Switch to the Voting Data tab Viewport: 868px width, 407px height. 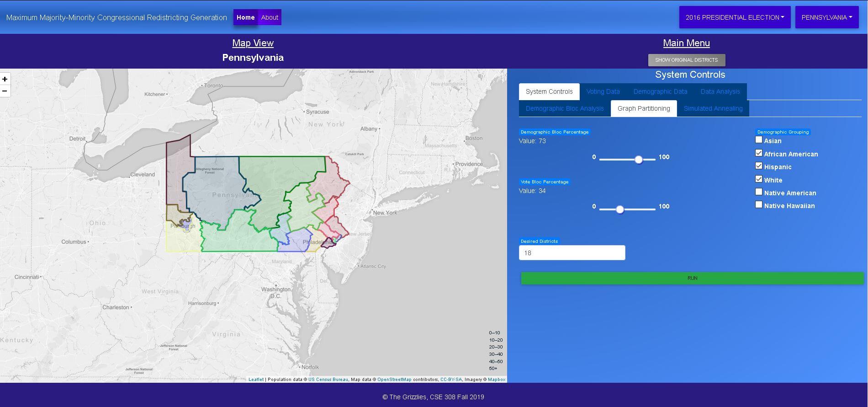[603, 91]
